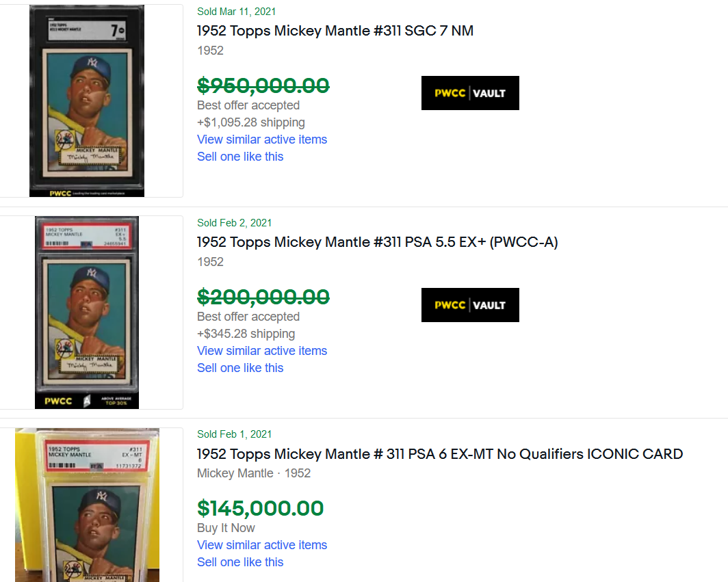
Task: Click the PWCC Vault logo on the PSA 5.5 listing
Action: pos(470,305)
